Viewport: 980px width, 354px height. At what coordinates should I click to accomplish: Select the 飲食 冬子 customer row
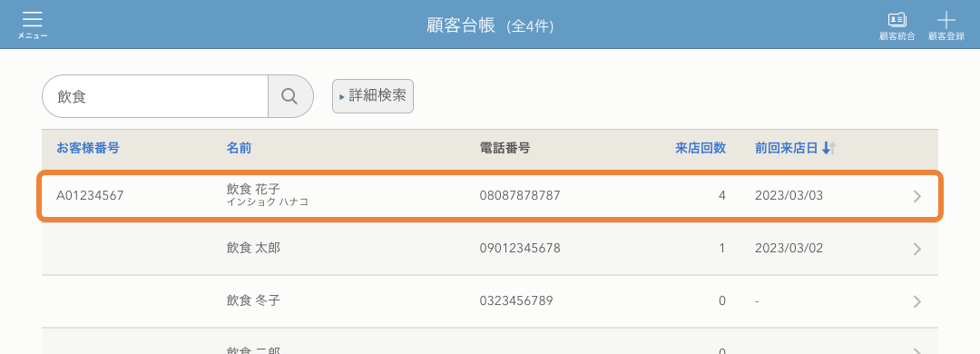coord(490,301)
